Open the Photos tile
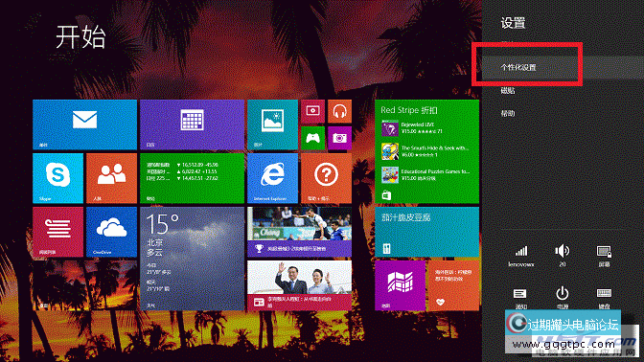The height and width of the screenshot is (362, 644). click(272, 124)
